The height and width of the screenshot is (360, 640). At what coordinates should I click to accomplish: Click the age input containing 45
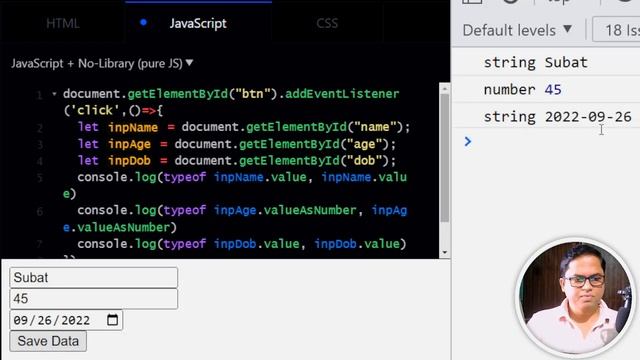pyautogui.click(x=93, y=299)
